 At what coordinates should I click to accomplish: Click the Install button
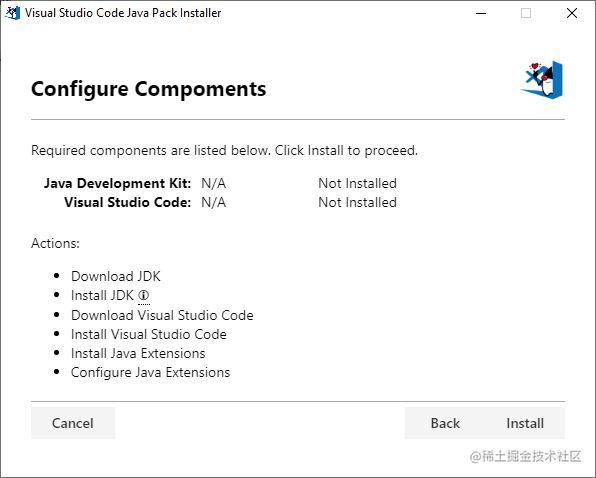tap(525, 423)
